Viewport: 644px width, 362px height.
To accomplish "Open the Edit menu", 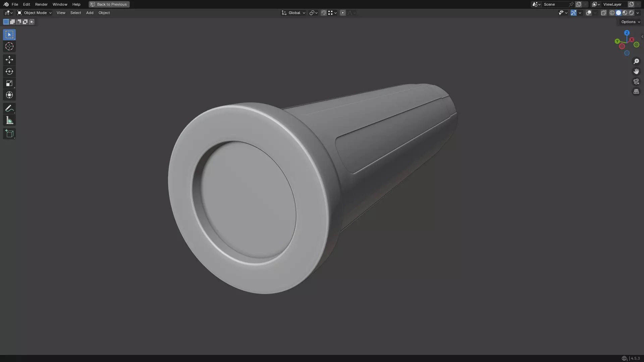I will (x=26, y=4).
